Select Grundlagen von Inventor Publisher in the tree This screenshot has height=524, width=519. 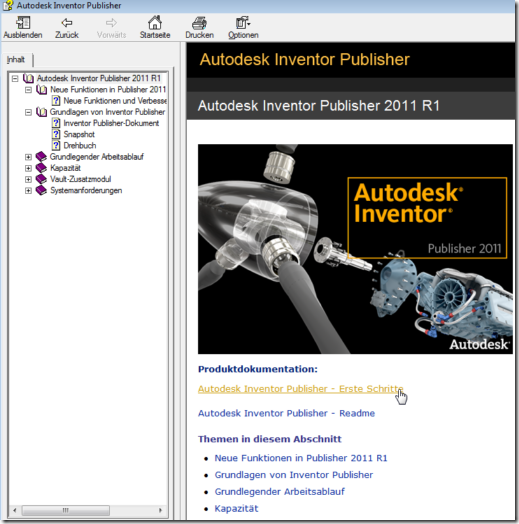[x=107, y=112]
